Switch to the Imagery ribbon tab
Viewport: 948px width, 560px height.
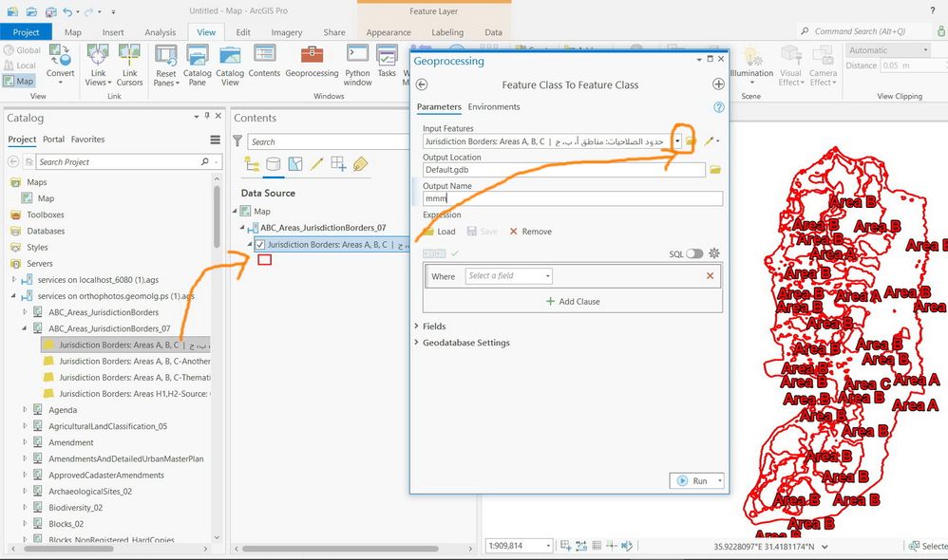coord(287,32)
